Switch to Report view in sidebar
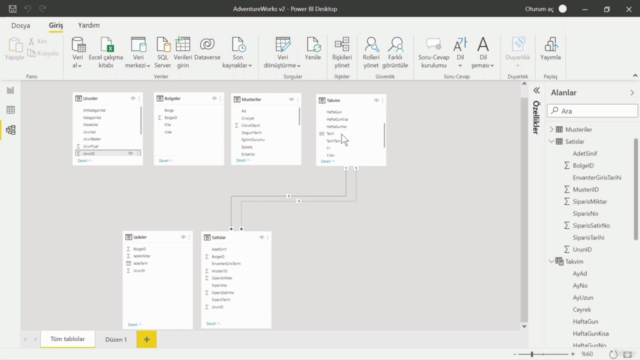Viewport: 640px width, 360px height. (x=11, y=90)
